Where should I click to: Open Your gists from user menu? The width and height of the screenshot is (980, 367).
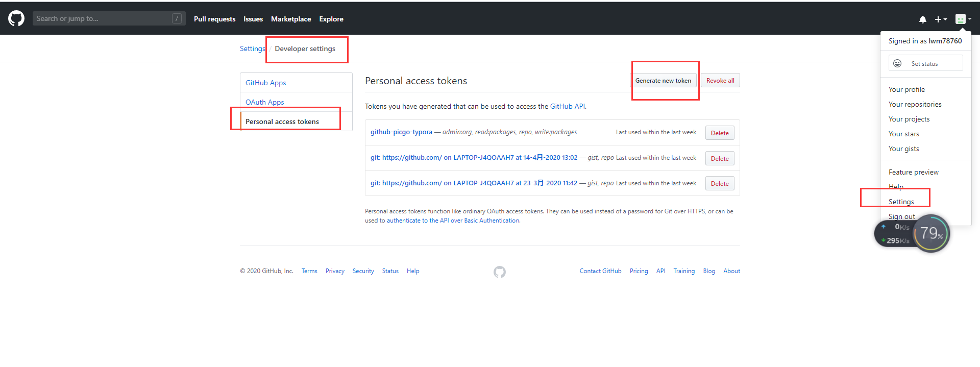click(x=903, y=149)
